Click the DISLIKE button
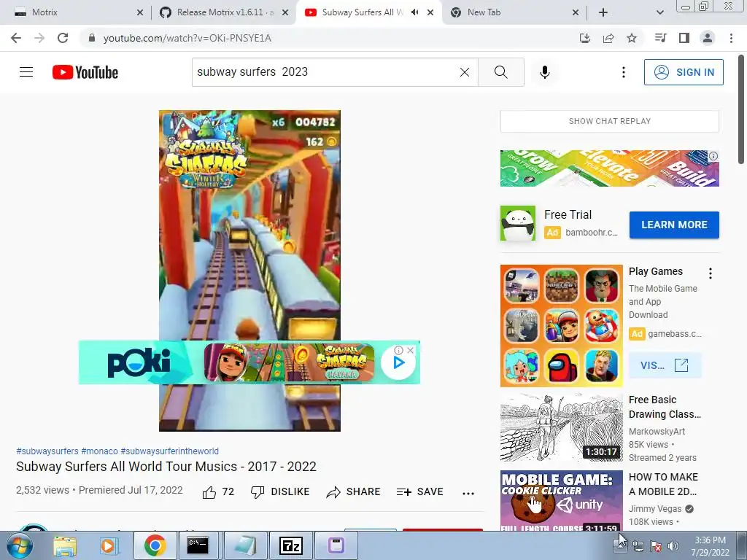This screenshot has width=747, height=560. click(x=280, y=492)
